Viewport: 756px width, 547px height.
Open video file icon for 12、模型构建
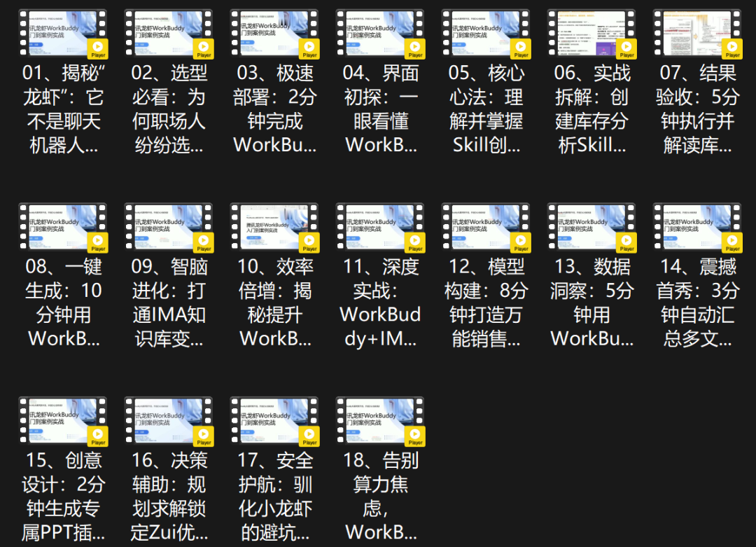coord(486,227)
